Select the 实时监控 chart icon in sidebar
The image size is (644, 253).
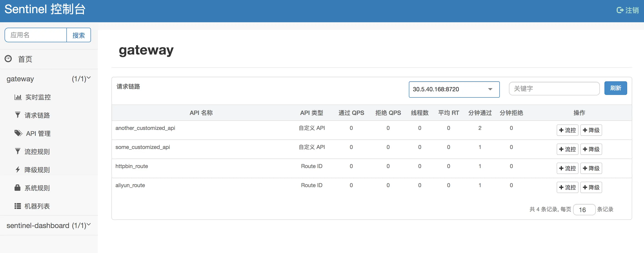[x=18, y=97]
